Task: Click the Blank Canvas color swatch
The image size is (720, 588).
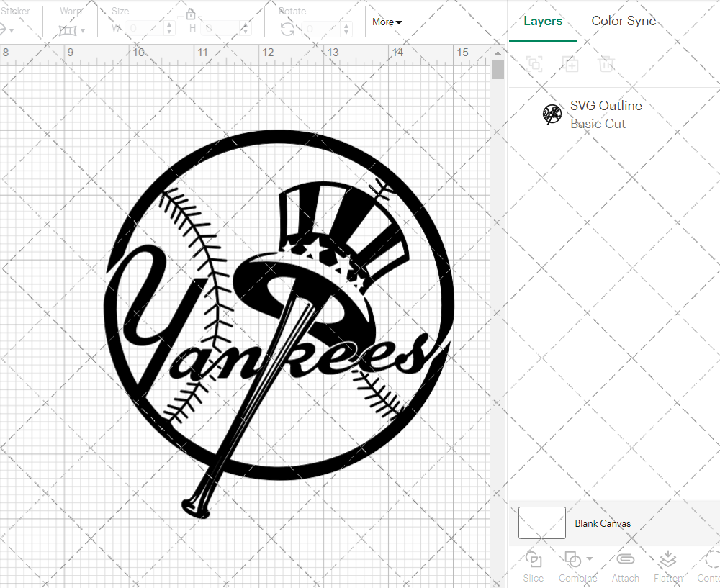Action: click(542, 523)
